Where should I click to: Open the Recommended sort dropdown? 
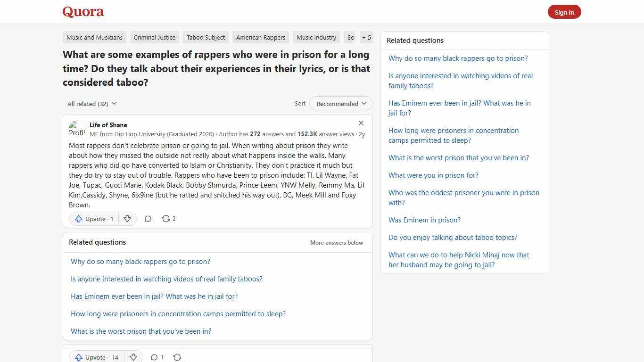pyautogui.click(x=341, y=104)
